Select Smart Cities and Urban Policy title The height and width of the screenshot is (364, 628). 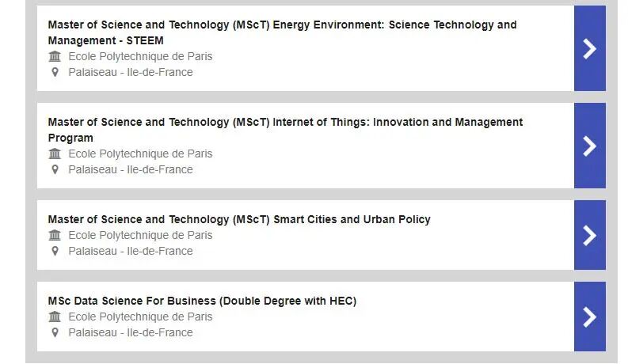point(239,219)
